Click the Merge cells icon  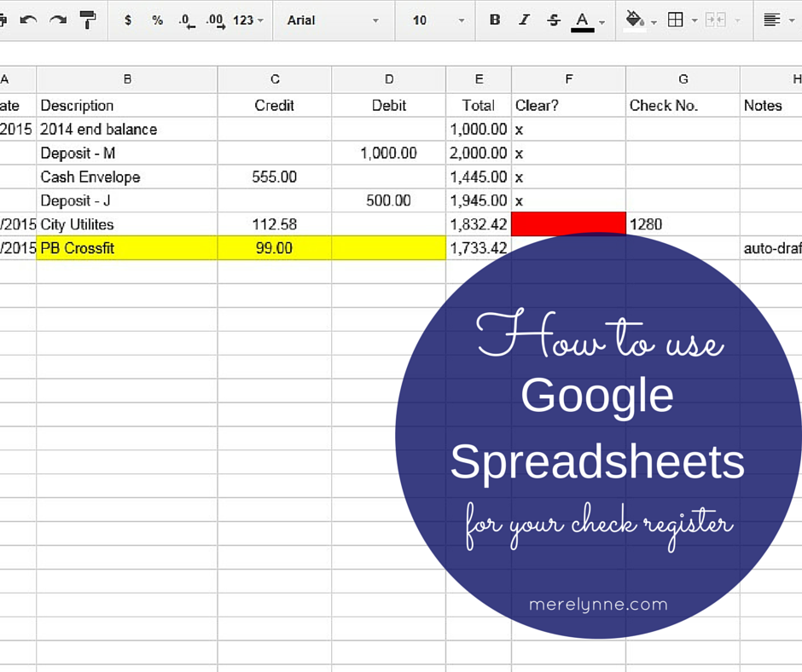pyautogui.click(x=715, y=20)
